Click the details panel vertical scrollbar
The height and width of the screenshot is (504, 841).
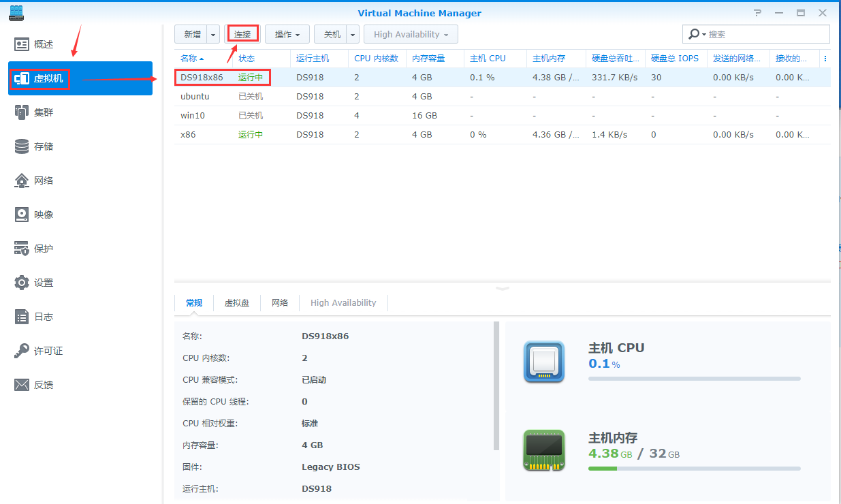pos(496,386)
